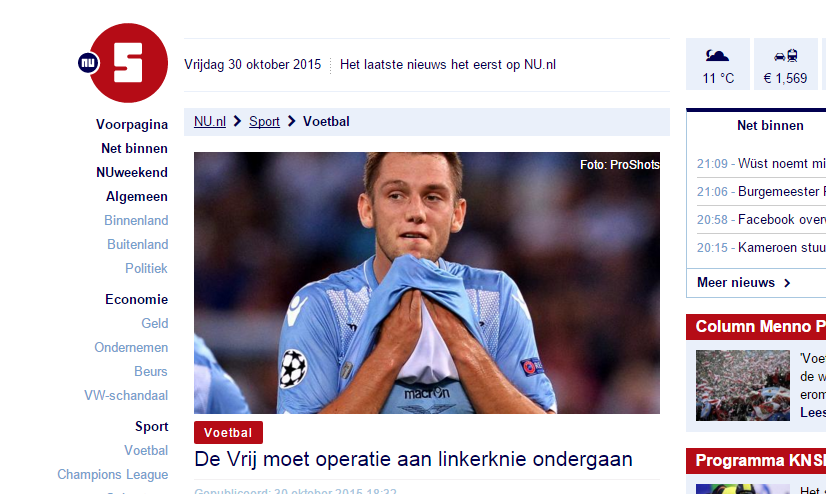
Task: Select Net binnen in the left menu
Action: 134,149
